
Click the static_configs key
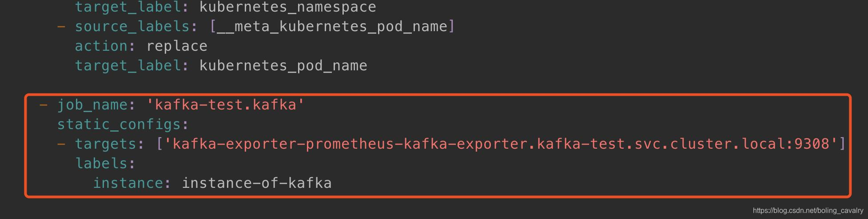(x=119, y=125)
